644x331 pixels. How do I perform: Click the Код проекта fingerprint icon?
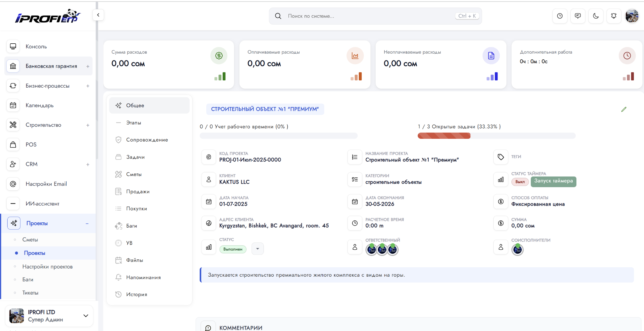(x=209, y=157)
